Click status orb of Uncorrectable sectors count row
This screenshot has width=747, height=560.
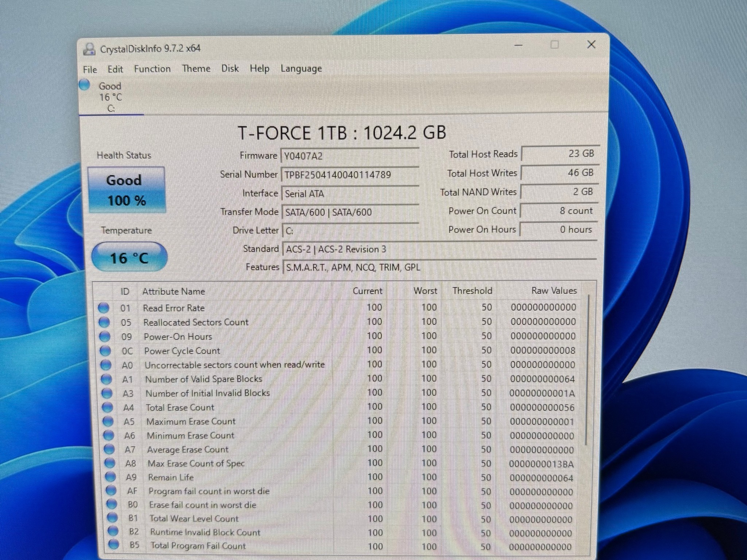tap(106, 365)
